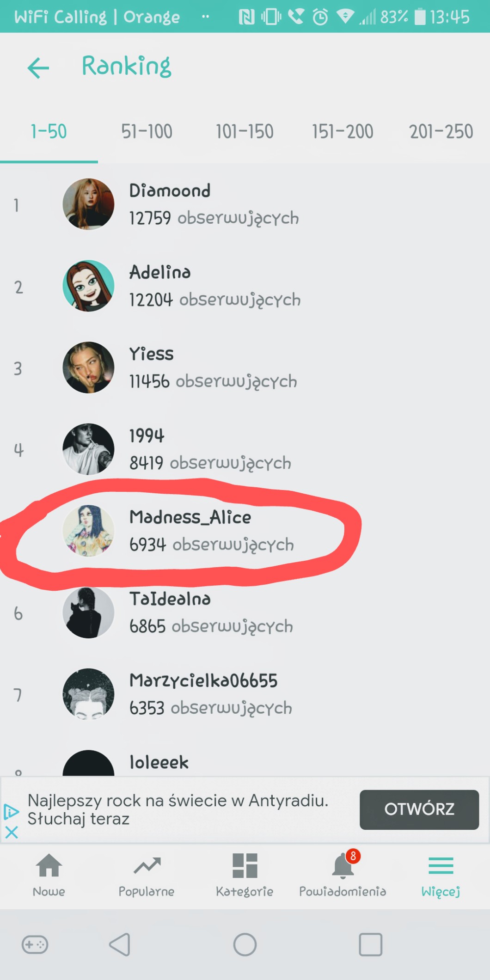Open Diamoond's profile avatar

88,204
